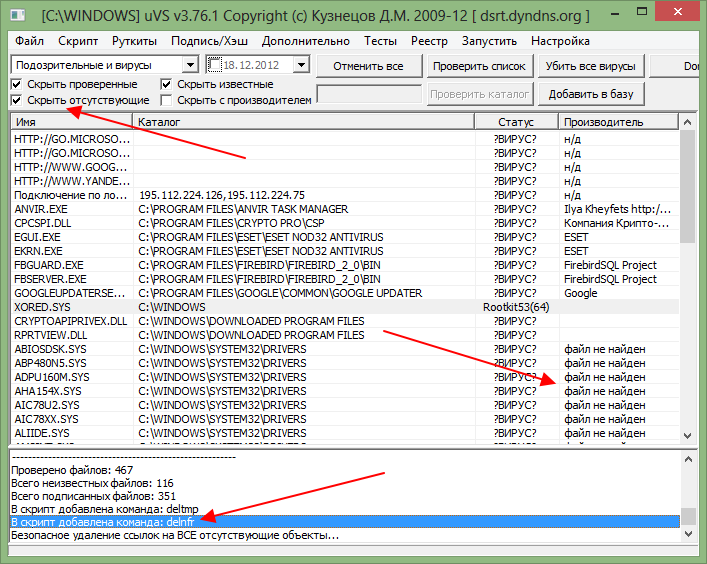Click the Добавить в базу button
Image resolution: width=707 pixels, height=564 pixels.
point(591,94)
